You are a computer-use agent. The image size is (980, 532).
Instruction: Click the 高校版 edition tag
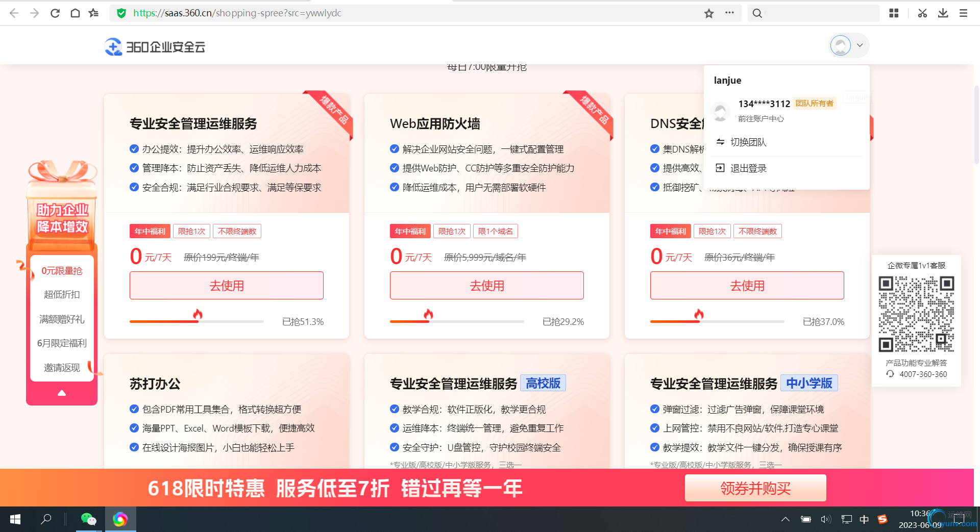[x=543, y=383]
